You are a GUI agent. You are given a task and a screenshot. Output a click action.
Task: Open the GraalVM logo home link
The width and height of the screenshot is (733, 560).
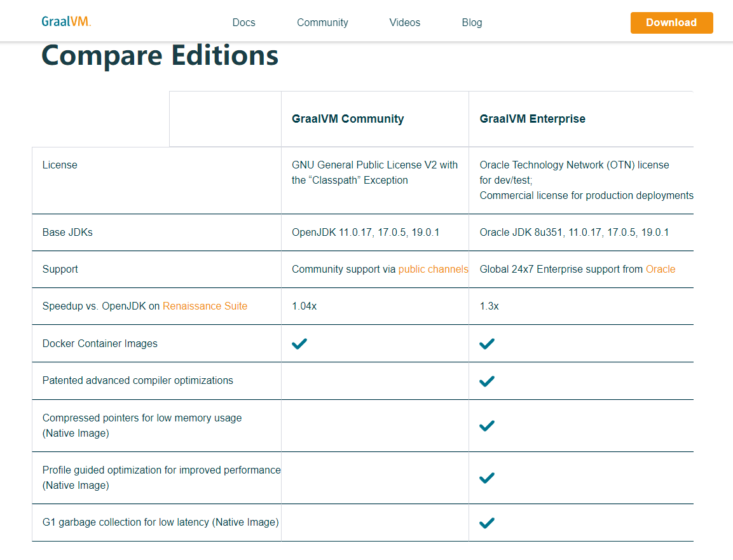pos(66,22)
